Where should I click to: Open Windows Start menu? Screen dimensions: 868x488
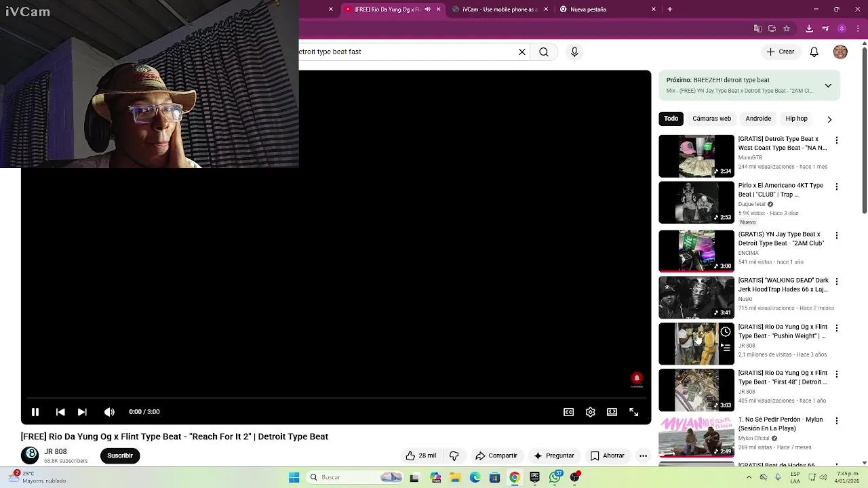coord(294,477)
